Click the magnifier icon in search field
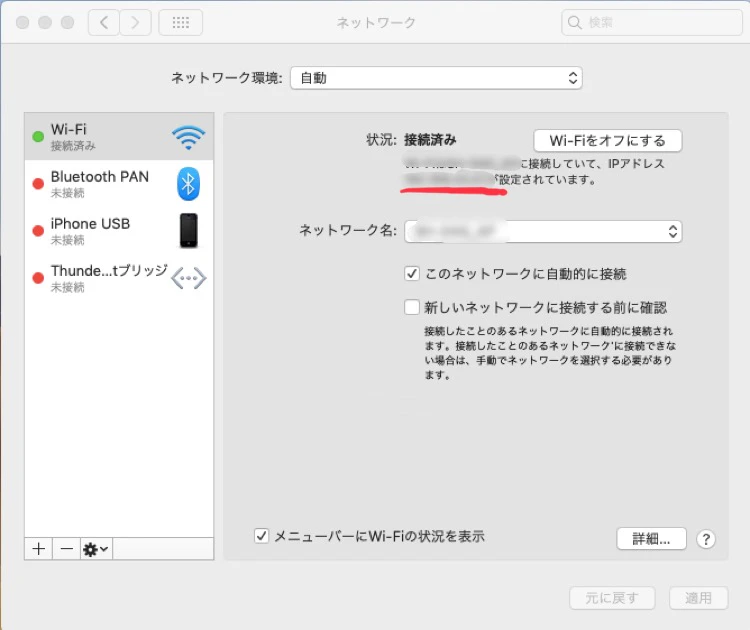 [x=574, y=22]
